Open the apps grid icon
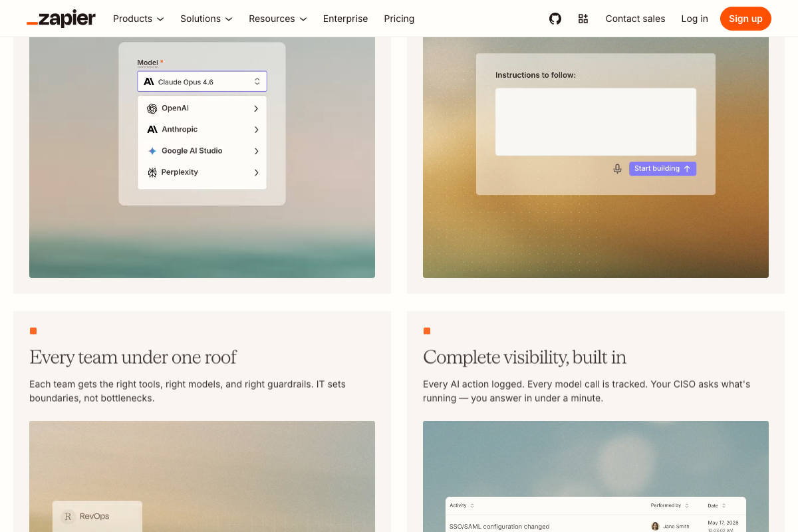Screen dimensions: 798x532 583,19
